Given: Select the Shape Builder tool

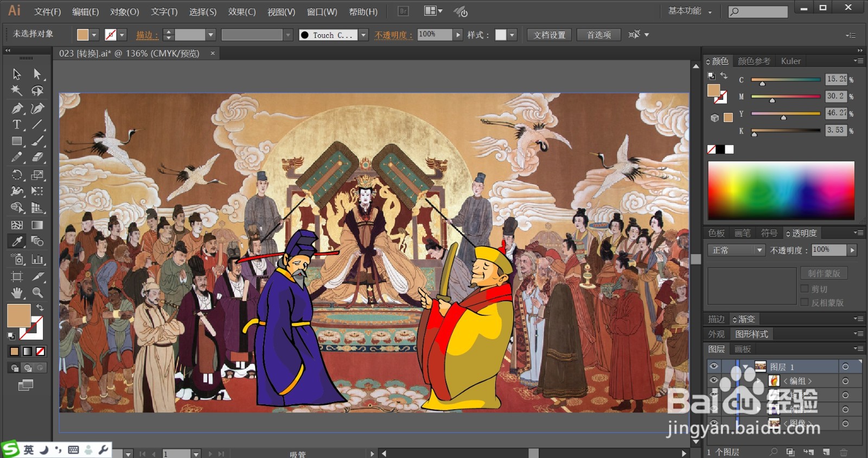Looking at the screenshot, I should [17, 208].
